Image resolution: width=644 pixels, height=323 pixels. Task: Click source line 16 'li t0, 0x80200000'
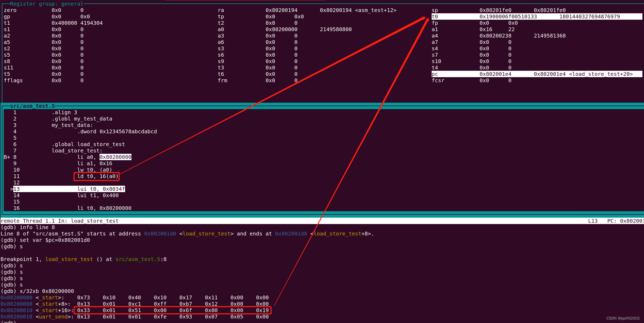click(104, 208)
